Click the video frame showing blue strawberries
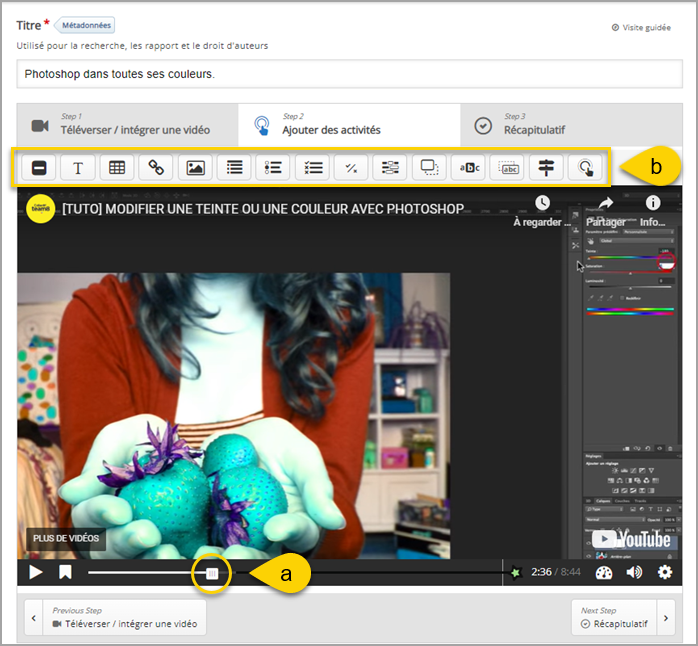The height and width of the screenshot is (646, 698). 234,415
